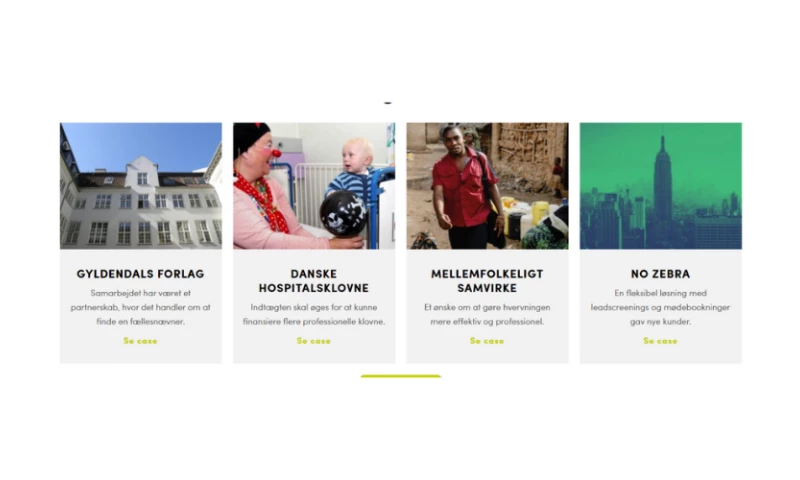Viewport: 800px width, 480px height.
Task: Open the photo of man in red shirt
Action: [x=487, y=186]
